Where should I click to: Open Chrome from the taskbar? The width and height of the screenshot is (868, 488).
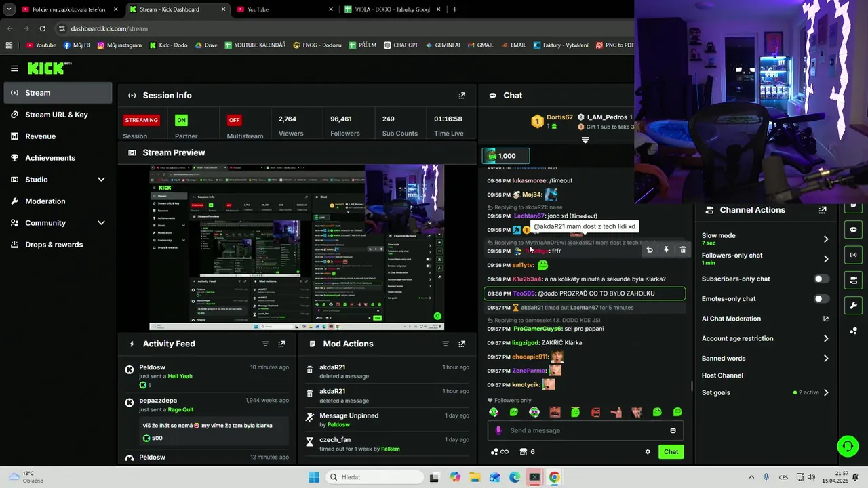554,477
